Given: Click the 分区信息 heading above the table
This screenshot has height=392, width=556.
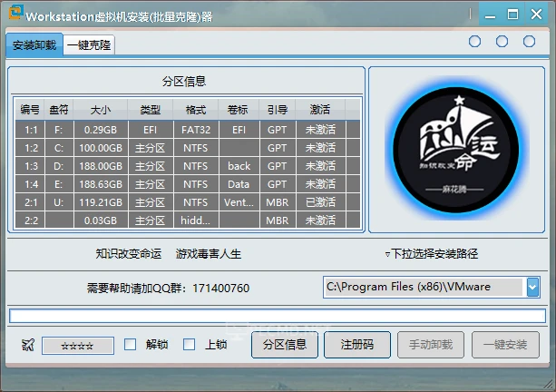Looking at the screenshot, I should [184, 82].
